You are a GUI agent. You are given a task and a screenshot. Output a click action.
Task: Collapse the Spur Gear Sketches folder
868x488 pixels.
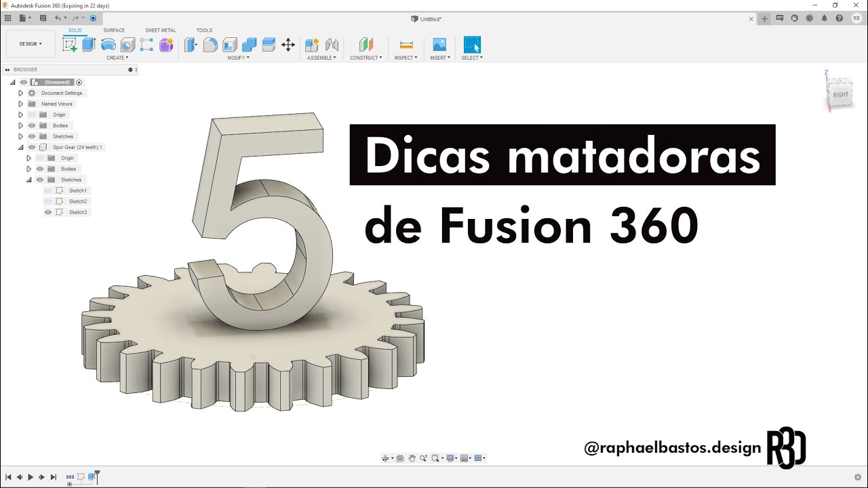[28, 180]
